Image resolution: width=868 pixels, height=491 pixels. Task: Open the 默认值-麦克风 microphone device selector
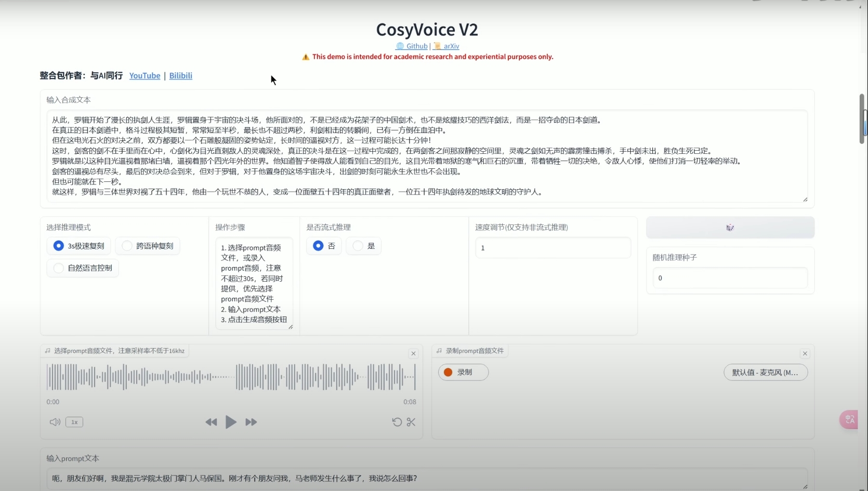pos(766,372)
